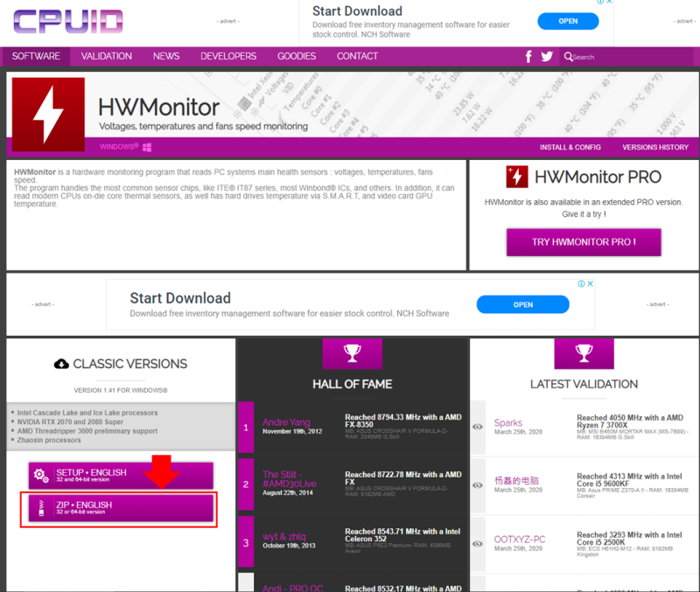The height and width of the screenshot is (592, 700).
Task: Click 'Reached 3293 MHz with a Intel Core i5 2500K'
Action: tap(629, 539)
